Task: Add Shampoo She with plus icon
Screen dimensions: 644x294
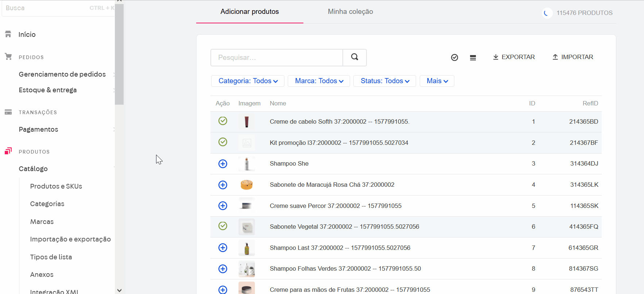Action: point(223,164)
